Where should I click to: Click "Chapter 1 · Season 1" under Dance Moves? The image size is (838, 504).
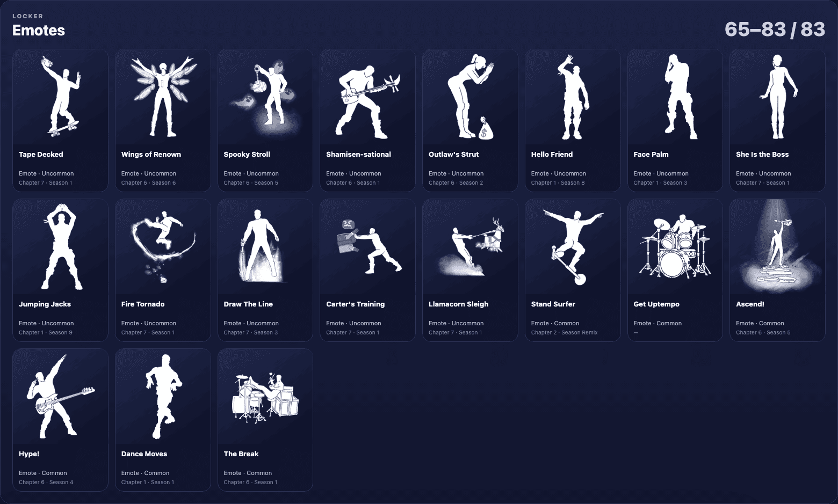(x=148, y=483)
